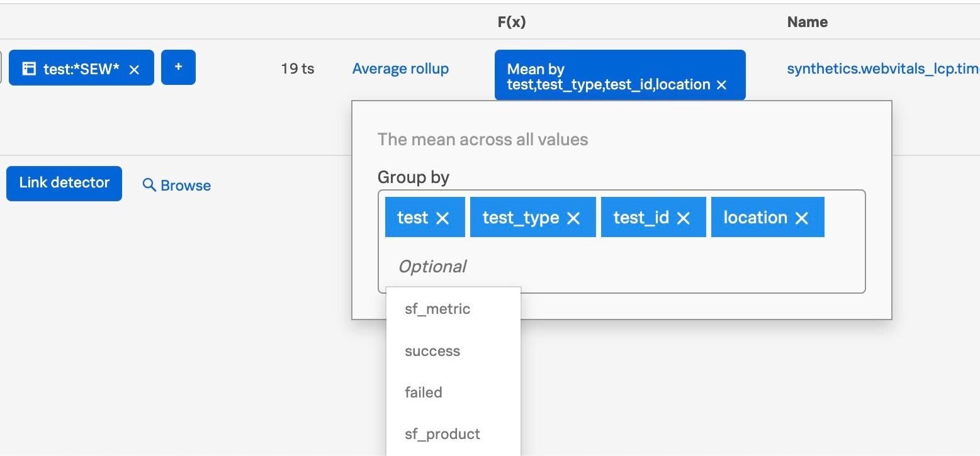Remove the test:*SEW* filter chip
Image resolution: width=980 pixels, height=456 pixels.
[134, 70]
